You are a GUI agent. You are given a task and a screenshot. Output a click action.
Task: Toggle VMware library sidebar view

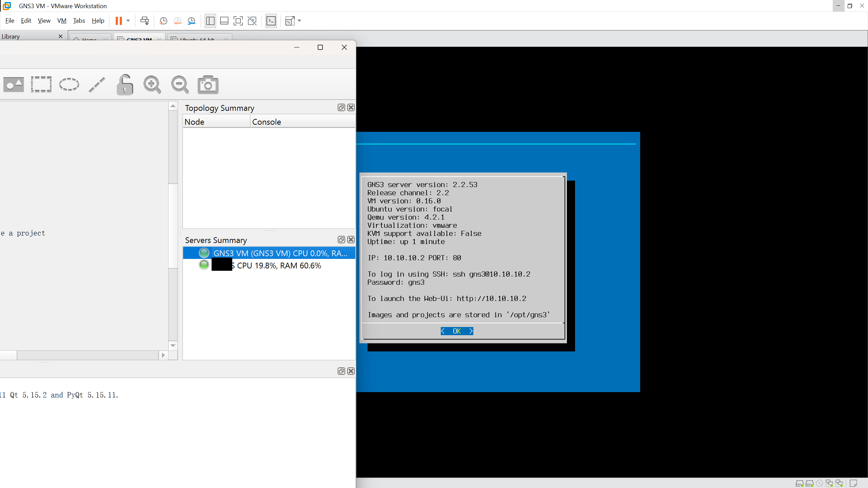(210, 21)
